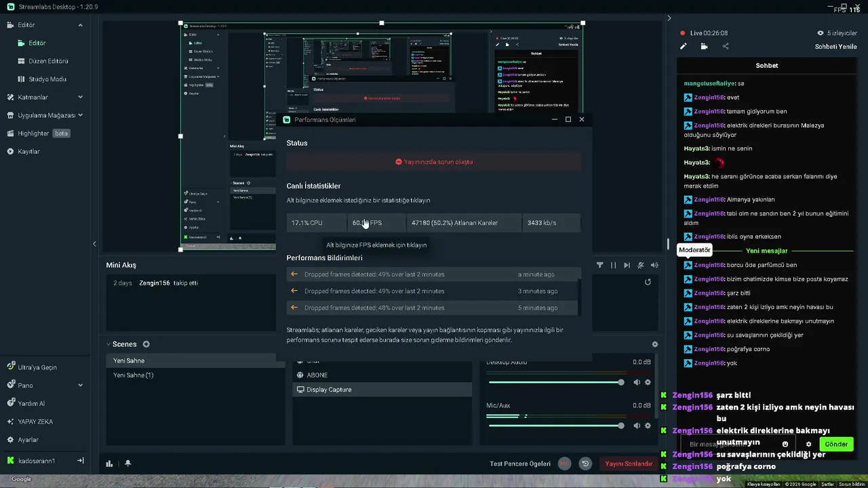
Task: Open the chat settings gear icon
Action: point(808,445)
